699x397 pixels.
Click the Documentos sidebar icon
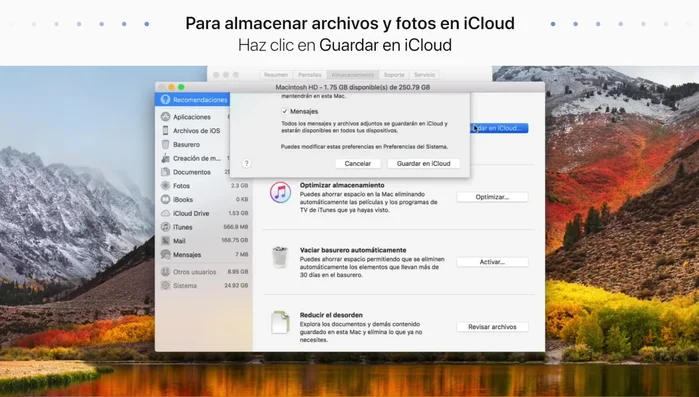coord(165,172)
